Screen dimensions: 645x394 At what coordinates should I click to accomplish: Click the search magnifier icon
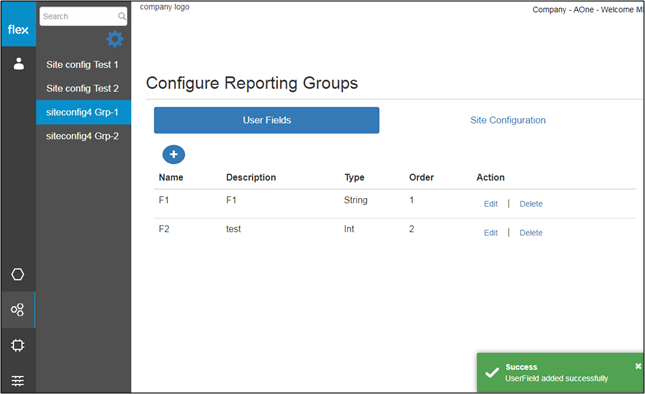(122, 16)
